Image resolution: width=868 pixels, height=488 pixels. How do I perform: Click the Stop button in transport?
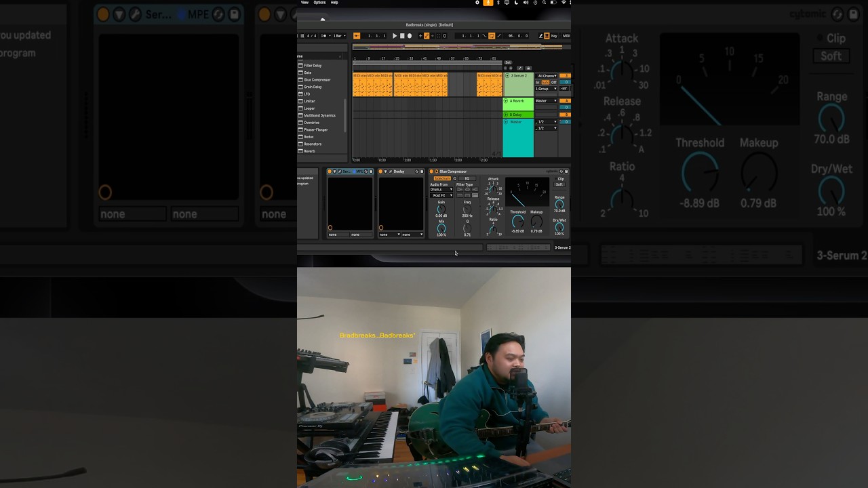(x=402, y=36)
